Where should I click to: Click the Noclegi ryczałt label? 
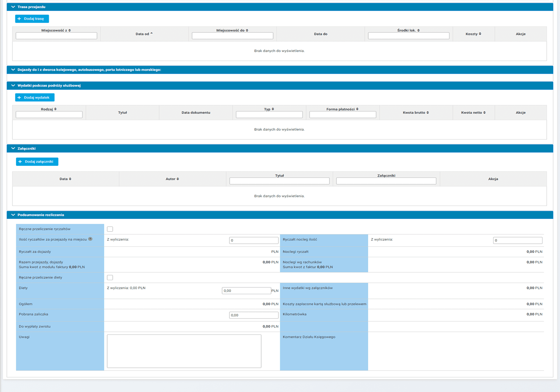[x=296, y=252]
